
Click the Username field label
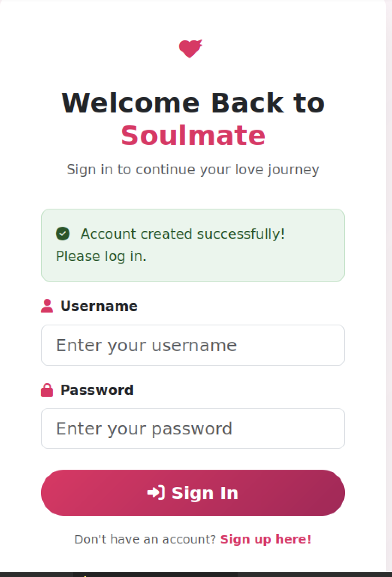click(x=99, y=306)
